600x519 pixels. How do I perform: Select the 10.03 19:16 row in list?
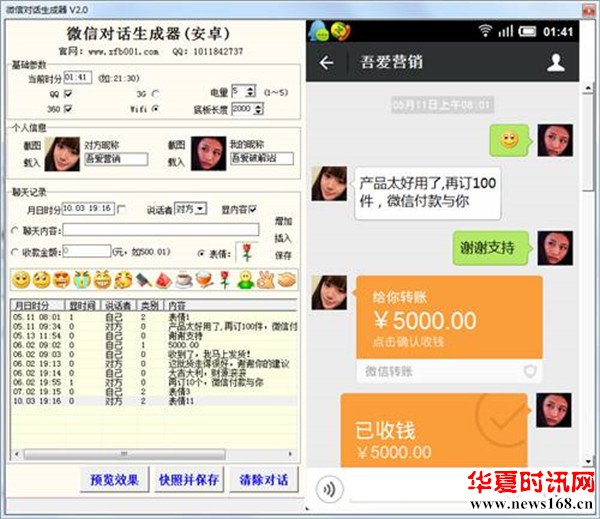(154, 401)
